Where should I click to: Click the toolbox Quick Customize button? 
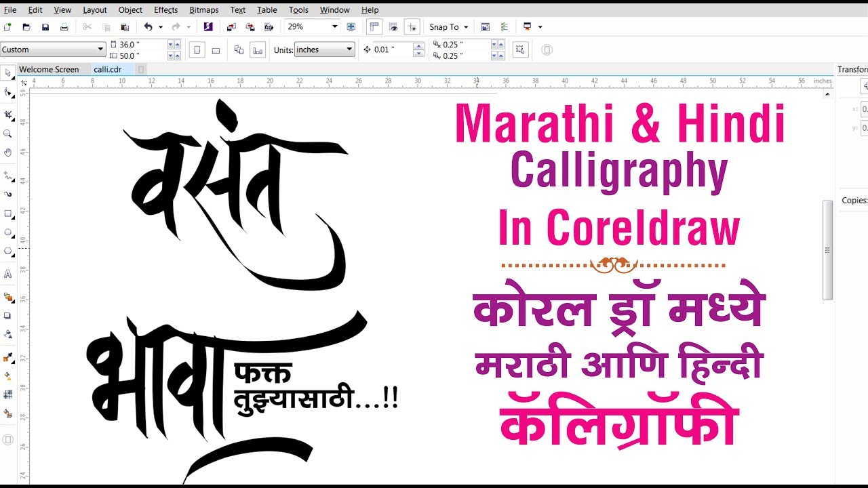(x=8, y=440)
